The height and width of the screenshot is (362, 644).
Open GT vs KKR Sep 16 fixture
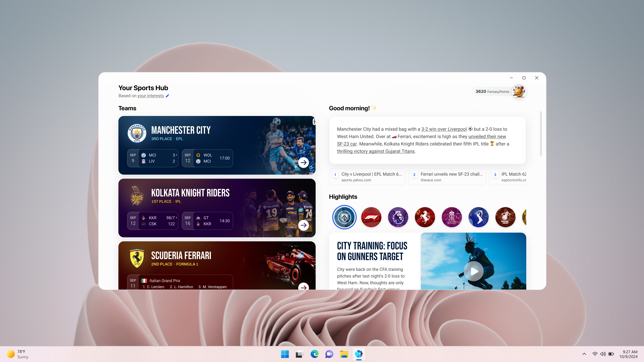[x=207, y=221]
